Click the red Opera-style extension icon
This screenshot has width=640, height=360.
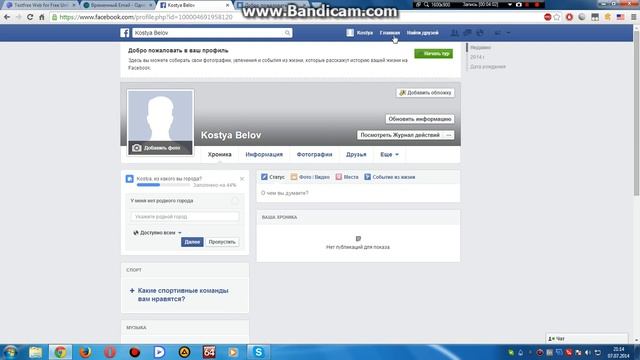click(x=569, y=17)
